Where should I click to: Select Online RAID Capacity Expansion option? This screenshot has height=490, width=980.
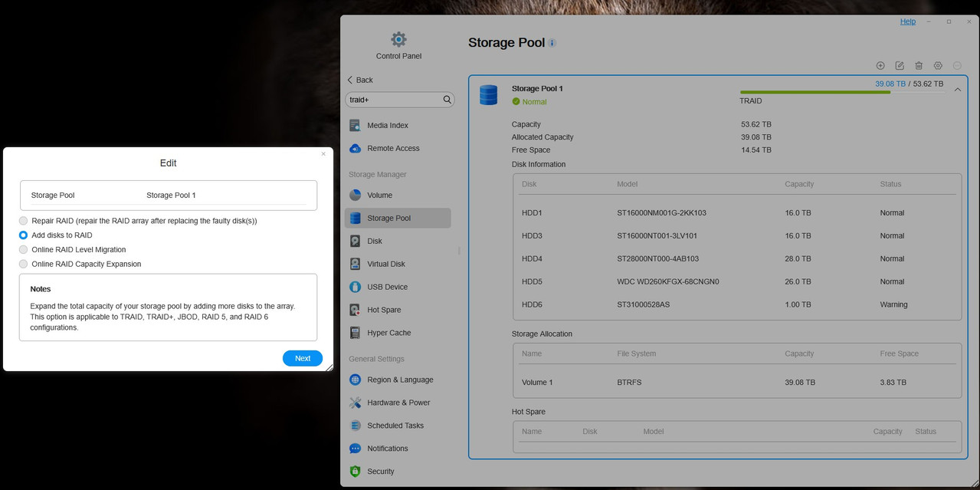[24, 264]
